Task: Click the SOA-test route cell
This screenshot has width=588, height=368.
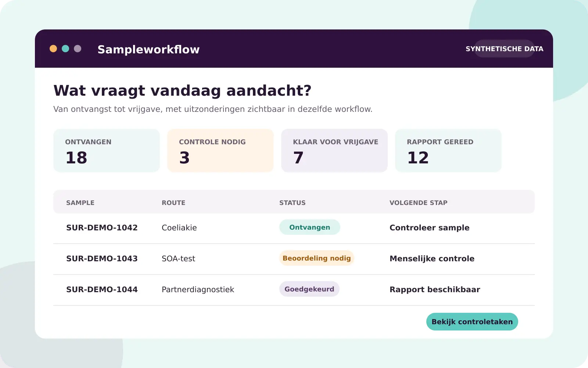Action: pyautogui.click(x=178, y=258)
